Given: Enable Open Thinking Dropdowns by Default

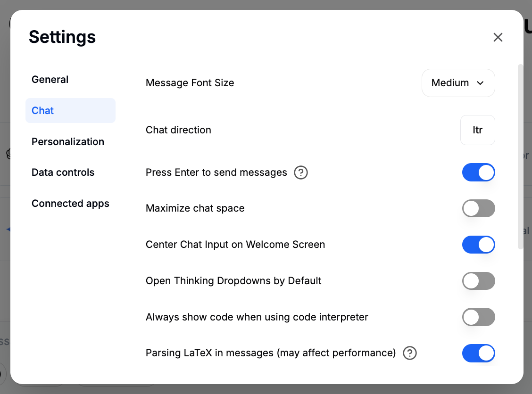Looking at the screenshot, I should click(478, 281).
